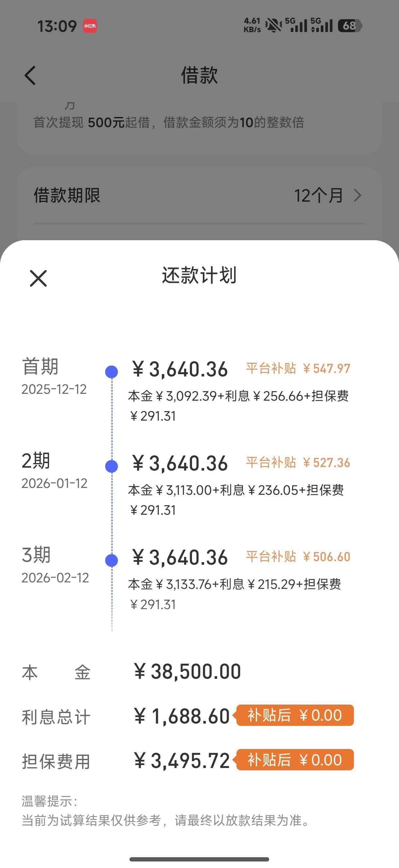
Task: Tap the 还款计划 sheet title
Action: point(199,275)
